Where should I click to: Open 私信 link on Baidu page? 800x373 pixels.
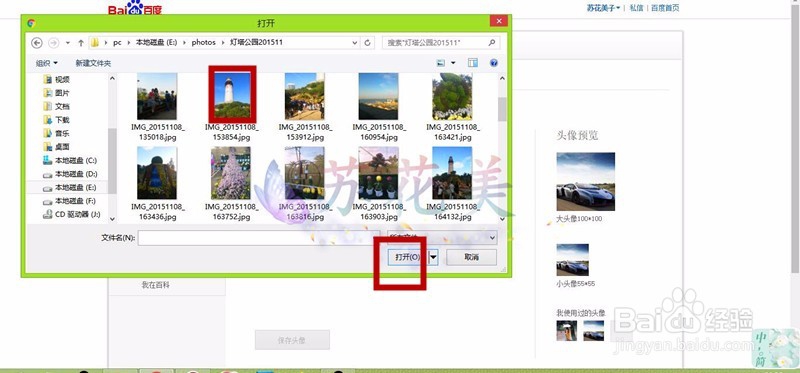[636, 8]
